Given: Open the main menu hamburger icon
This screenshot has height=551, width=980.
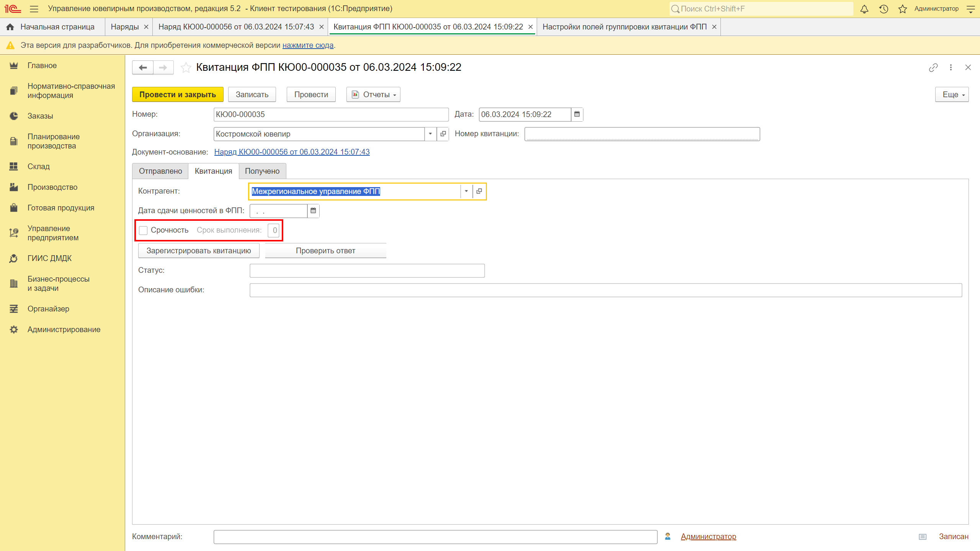Looking at the screenshot, I should point(34,9).
